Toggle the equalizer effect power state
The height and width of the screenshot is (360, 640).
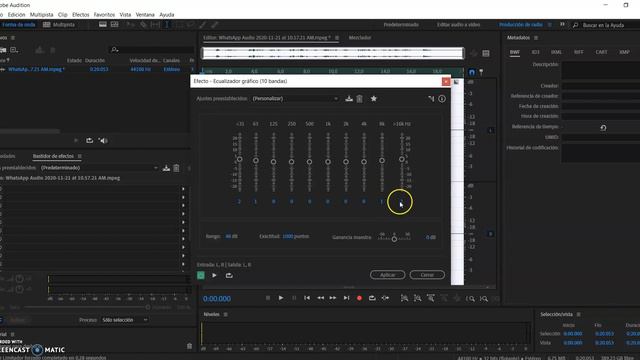pyautogui.click(x=201, y=276)
